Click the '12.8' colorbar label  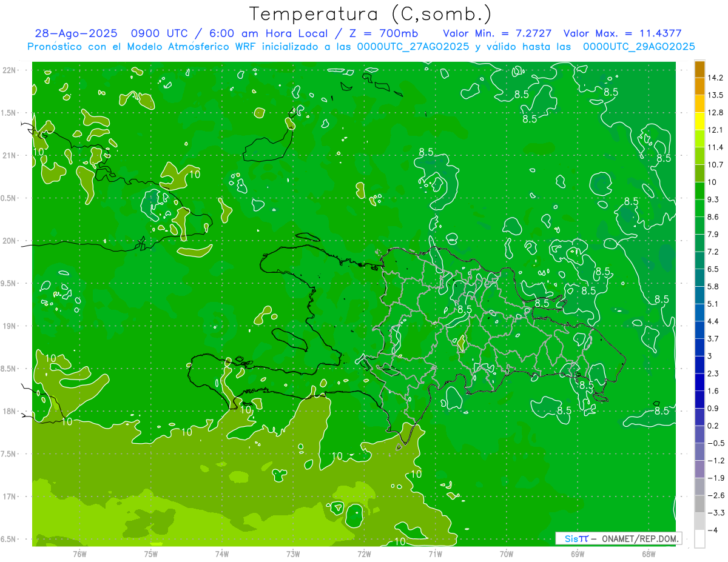pyautogui.click(x=715, y=112)
